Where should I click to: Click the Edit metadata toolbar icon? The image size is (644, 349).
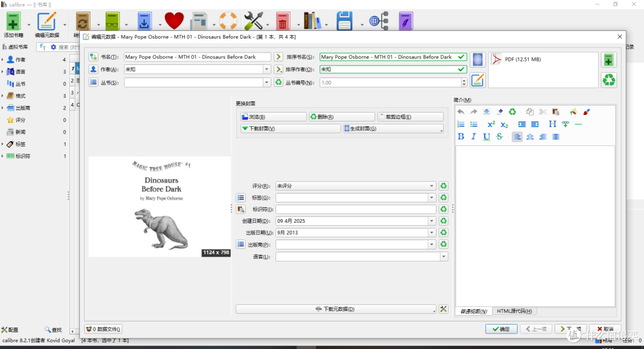[47, 21]
